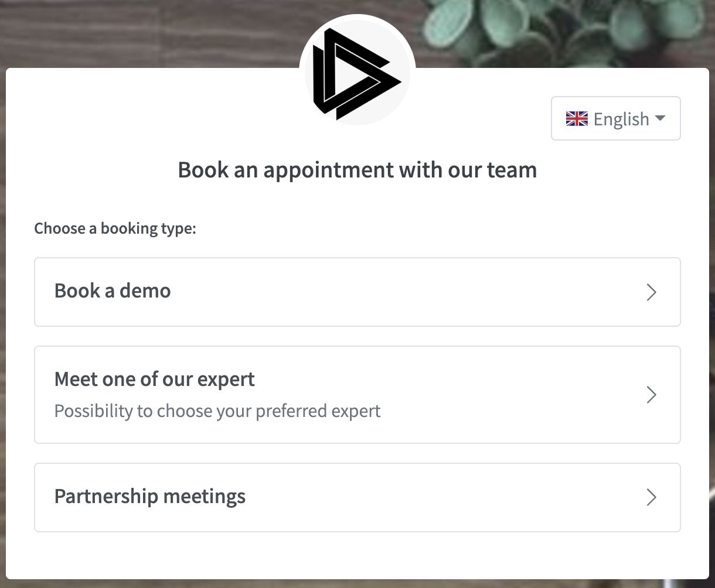Click the UK flag icon

(577, 119)
